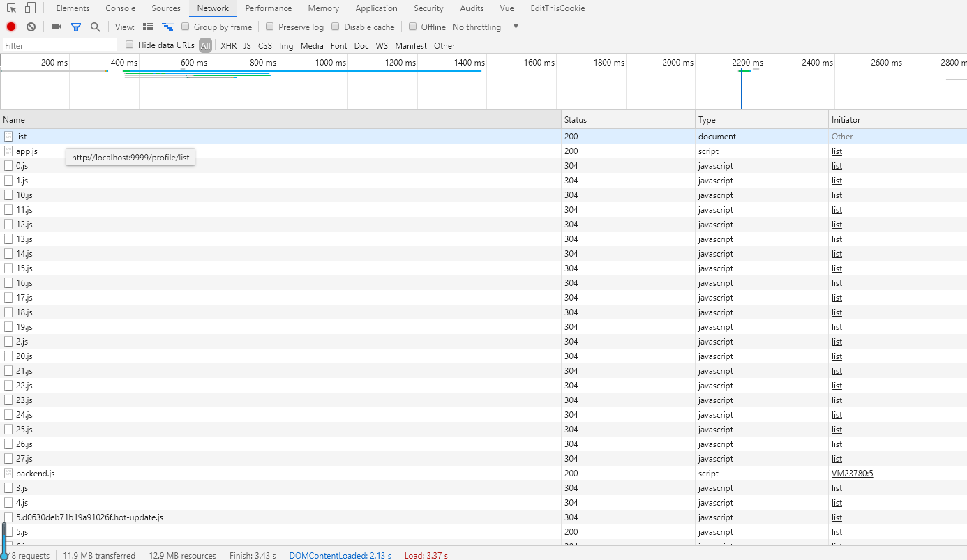Filter requests by Font type
Image resolution: width=967 pixels, height=560 pixels.
(x=339, y=45)
